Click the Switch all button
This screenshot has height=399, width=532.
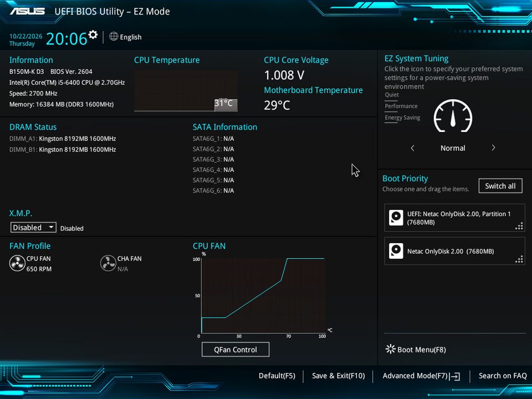point(500,186)
